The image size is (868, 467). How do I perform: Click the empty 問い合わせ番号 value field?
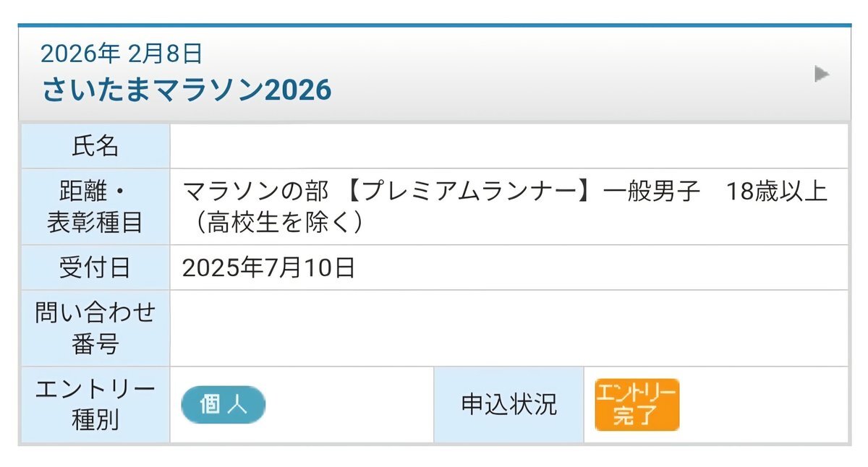click(509, 328)
